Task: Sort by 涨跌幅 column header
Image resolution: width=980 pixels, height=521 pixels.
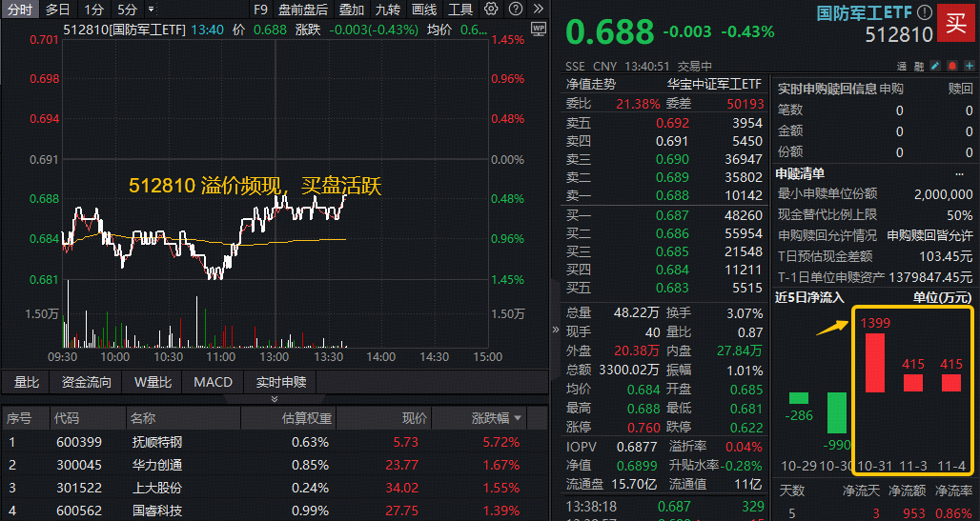Action: 497,418
